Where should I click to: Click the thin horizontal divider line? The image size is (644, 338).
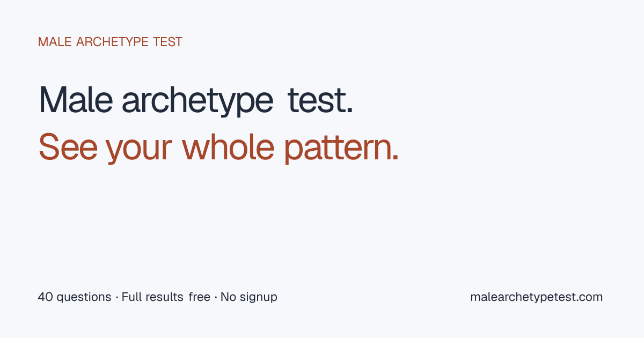coord(322,268)
